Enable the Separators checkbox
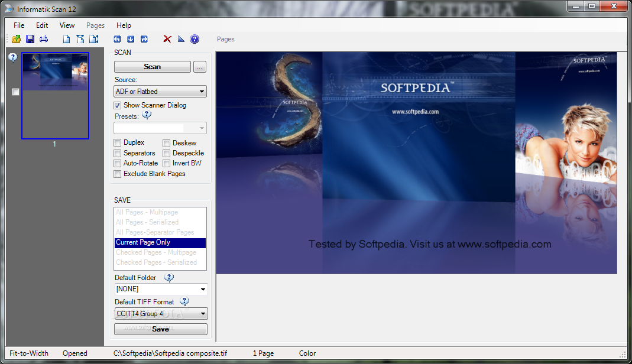The image size is (632, 364). tap(117, 153)
